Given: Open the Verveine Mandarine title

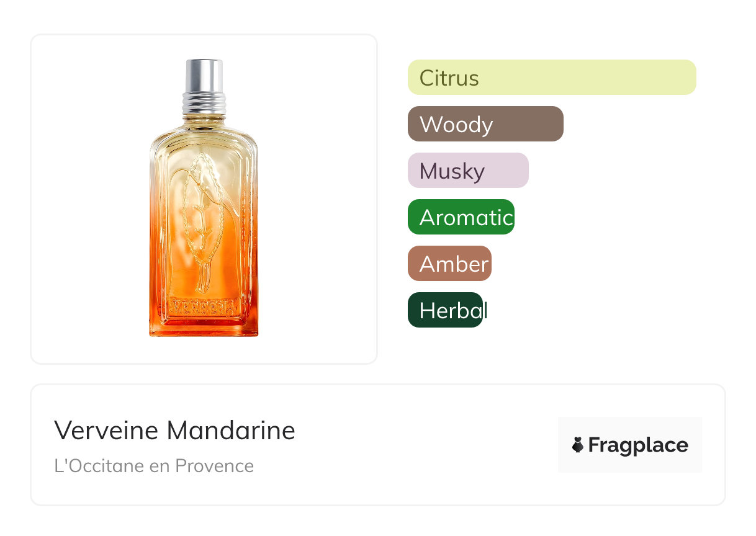Looking at the screenshot, I should click(x=174, y=431).
